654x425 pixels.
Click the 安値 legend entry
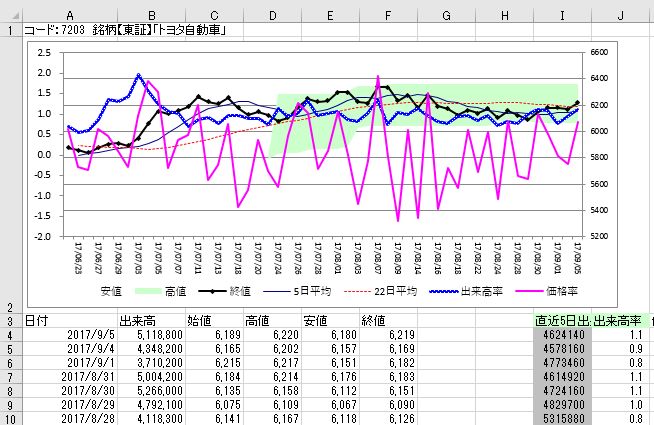pyautogui.click(x=111, y=291)
